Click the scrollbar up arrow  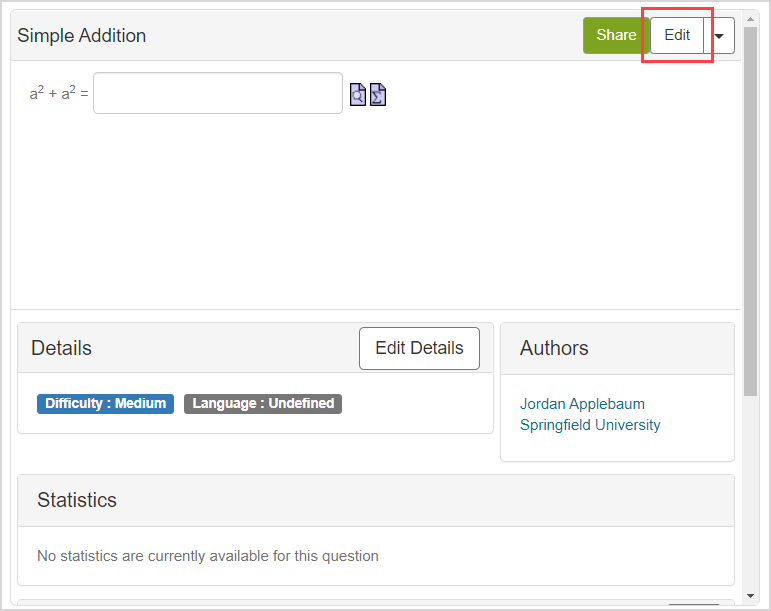click(x=750, y=18)
